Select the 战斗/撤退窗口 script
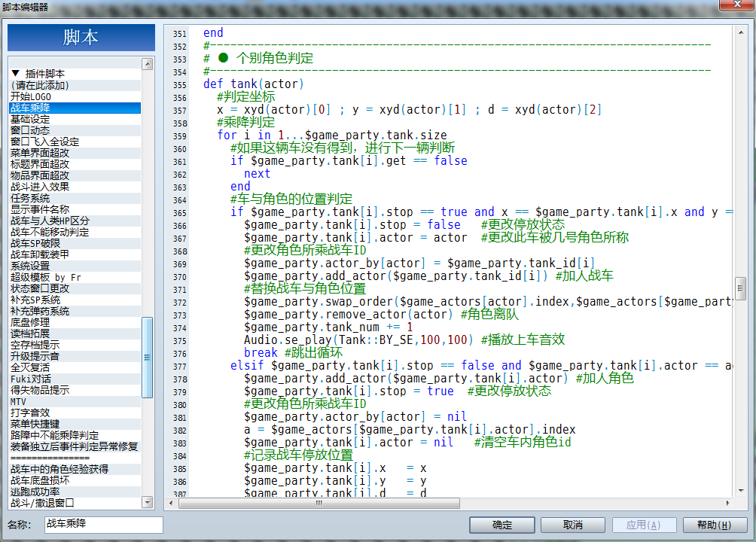 click(75, 503)
